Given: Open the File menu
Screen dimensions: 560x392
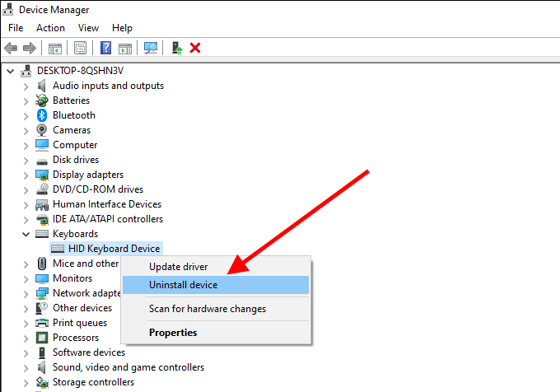Looking at the screenshot, I should point(16,28).
